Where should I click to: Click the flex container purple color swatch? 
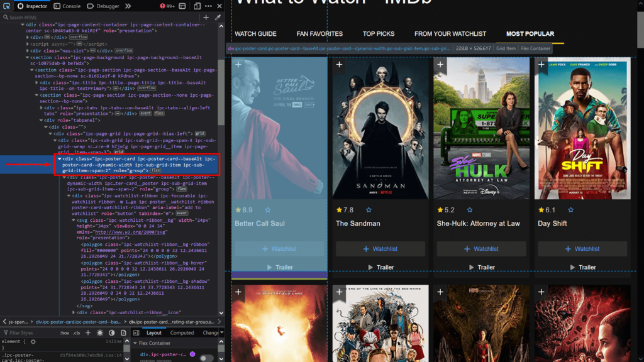[x=192, y=354]
